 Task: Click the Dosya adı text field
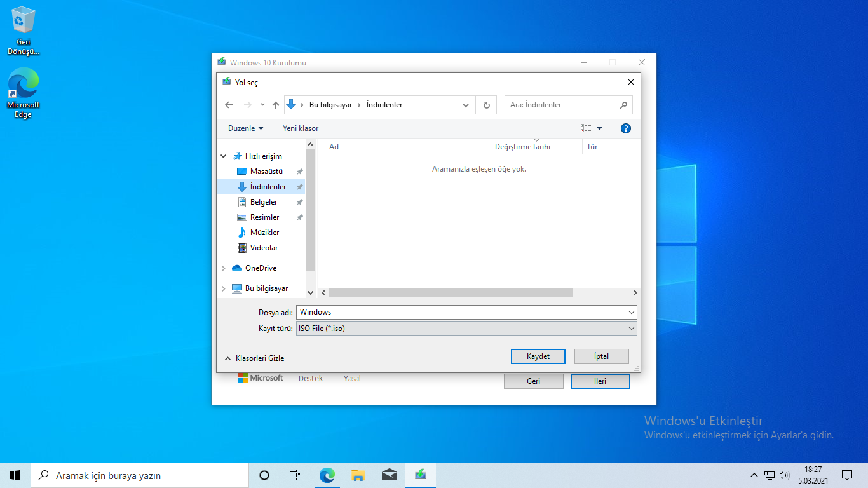pos(462,312)
